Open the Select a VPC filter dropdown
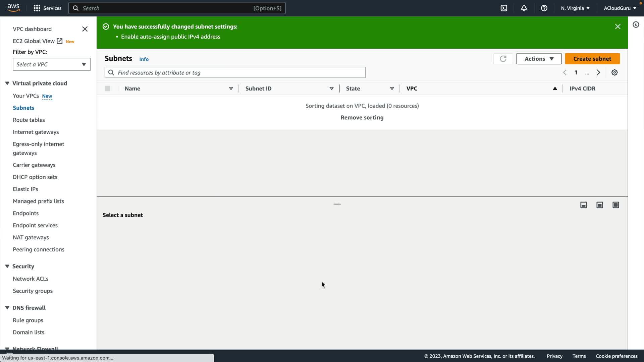 pos(52,64)
